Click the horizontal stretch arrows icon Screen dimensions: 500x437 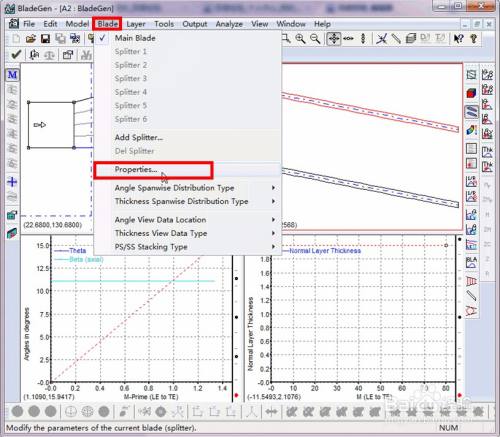(348, 39)
